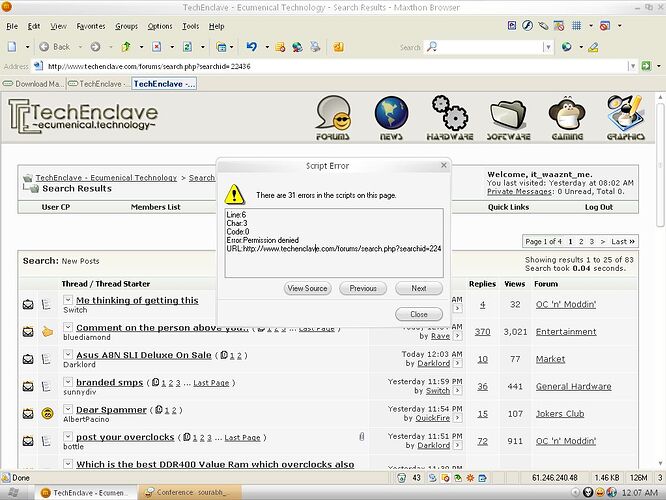Click the browser Back button
The image size is (666, 500).
(x=54, y=47)
